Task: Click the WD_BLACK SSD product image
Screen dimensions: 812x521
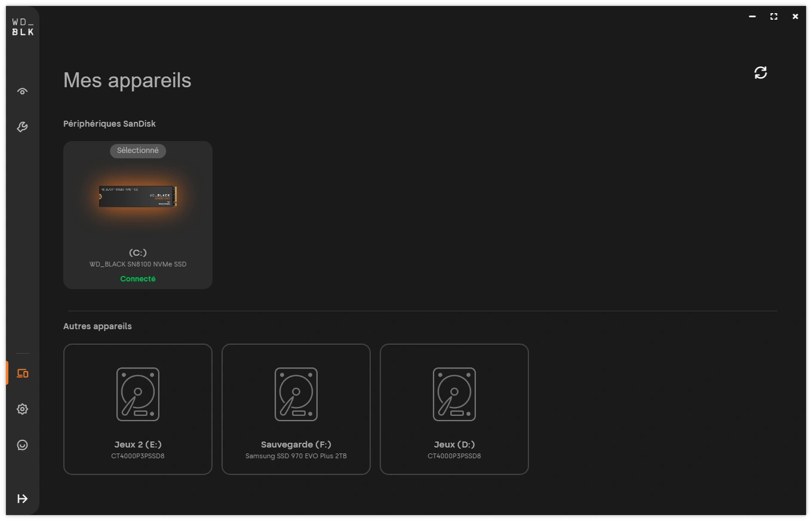Action: point(138,196)
